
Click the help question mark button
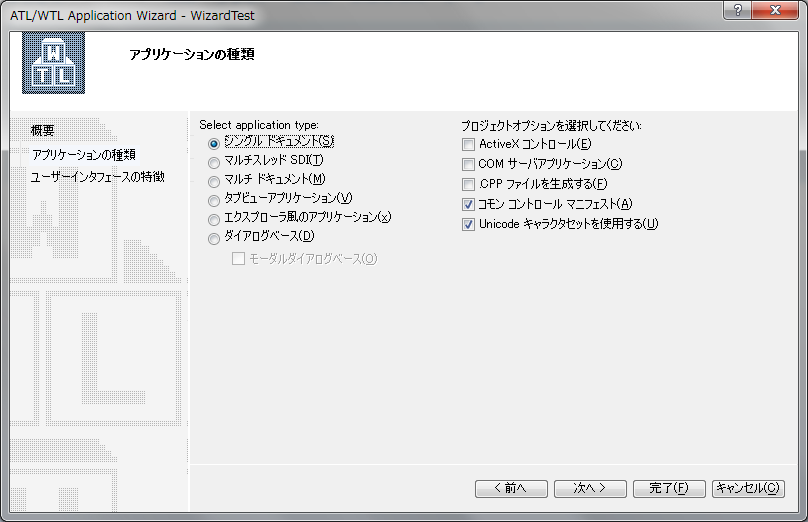tap(737, 10)
